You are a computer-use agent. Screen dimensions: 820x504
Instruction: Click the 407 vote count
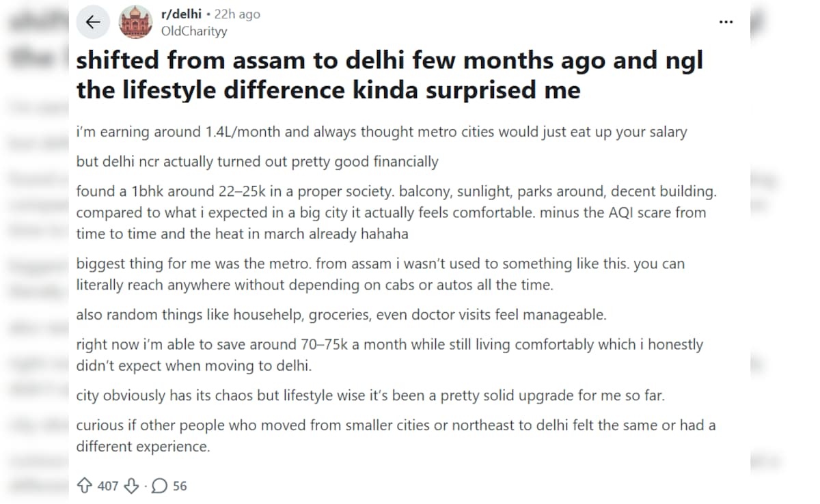[x=108, y=486]
